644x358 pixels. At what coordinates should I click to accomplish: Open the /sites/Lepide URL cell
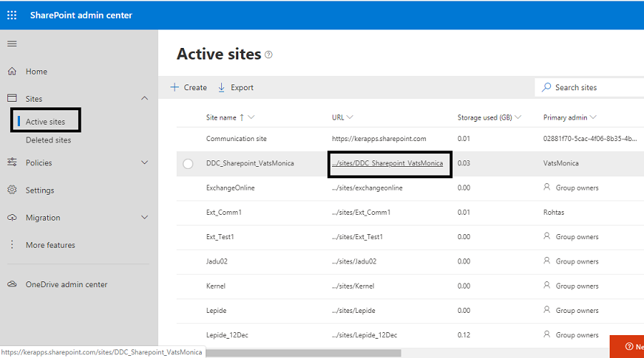[x=353, y=310]
